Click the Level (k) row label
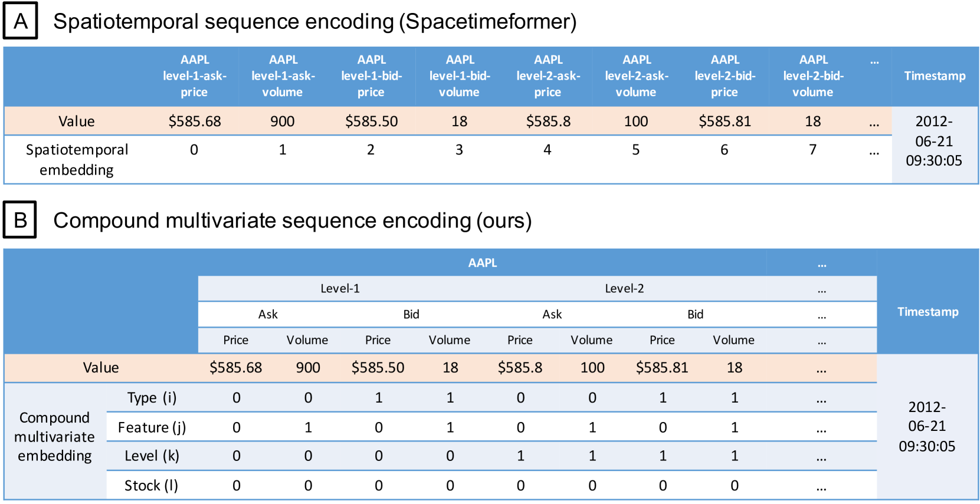The height and width of the screenshot is (504, 980). point(152,456)
